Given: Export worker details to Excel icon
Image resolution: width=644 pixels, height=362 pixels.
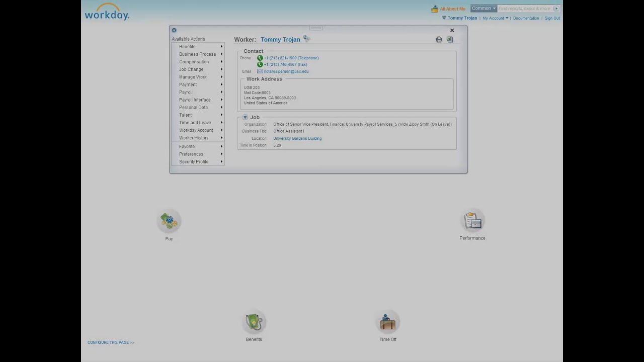Looking at the screenshot, I should (450, 39).
